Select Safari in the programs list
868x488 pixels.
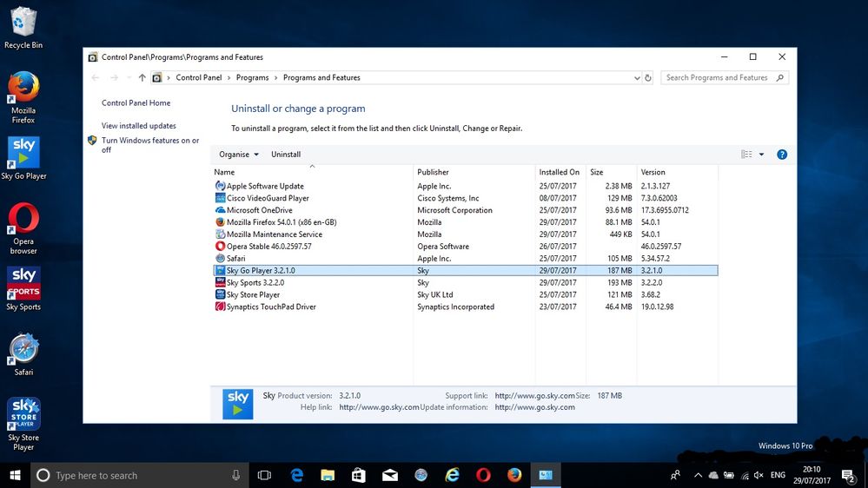tap(466, 259)
